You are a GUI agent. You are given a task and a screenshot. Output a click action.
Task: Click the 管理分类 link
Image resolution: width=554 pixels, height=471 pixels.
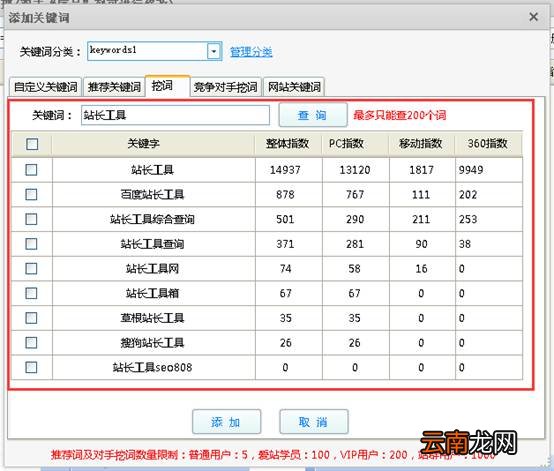(251, 52)
